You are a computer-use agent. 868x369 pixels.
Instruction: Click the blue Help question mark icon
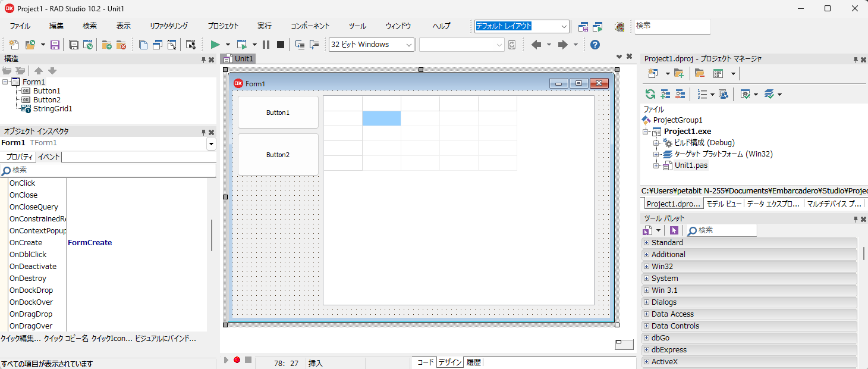pos(595,45)
